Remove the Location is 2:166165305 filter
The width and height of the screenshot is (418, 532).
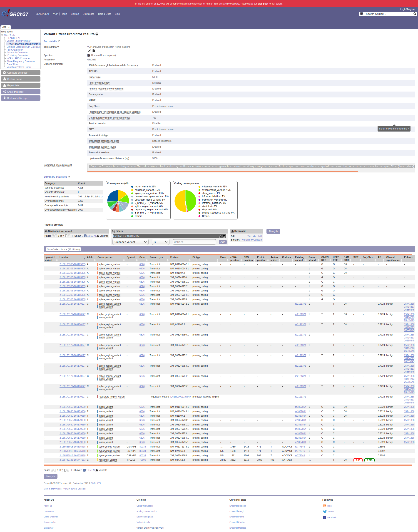[x=224, y=236]
